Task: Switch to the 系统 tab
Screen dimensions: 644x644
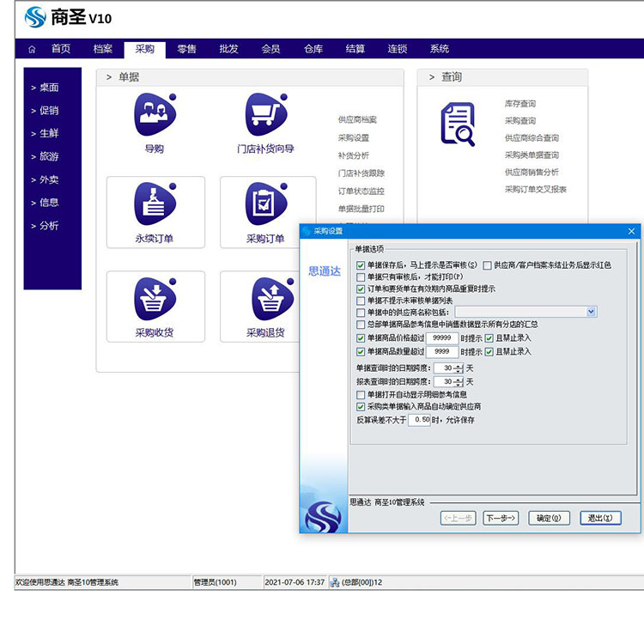Action: [440, 49]
